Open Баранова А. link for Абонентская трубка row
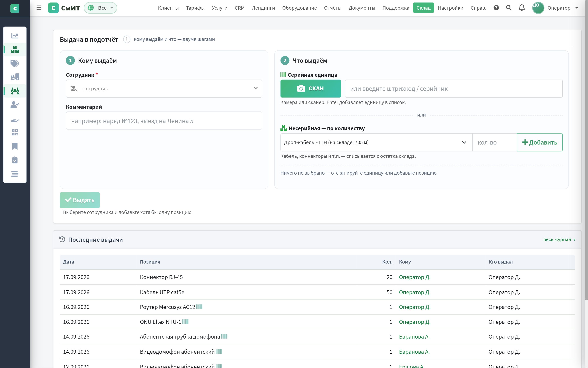588x368 pixels. click(414, 337)
